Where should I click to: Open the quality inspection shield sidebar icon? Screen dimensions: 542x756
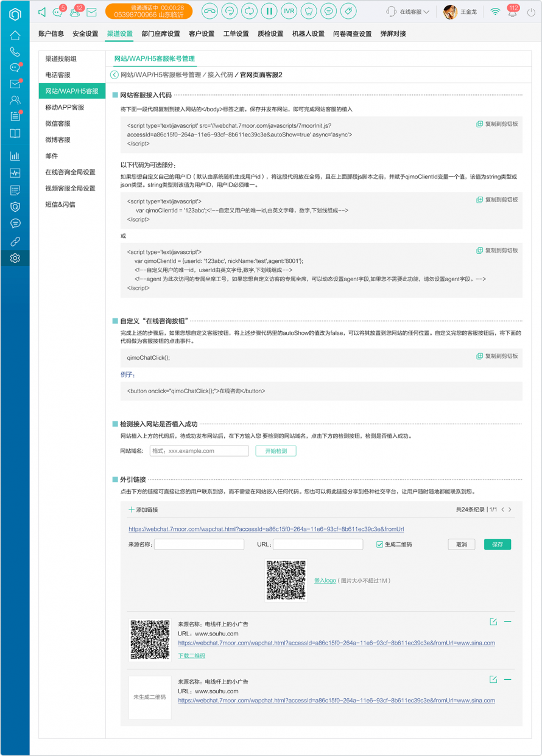pyautogui.click(x=15, y=207)
